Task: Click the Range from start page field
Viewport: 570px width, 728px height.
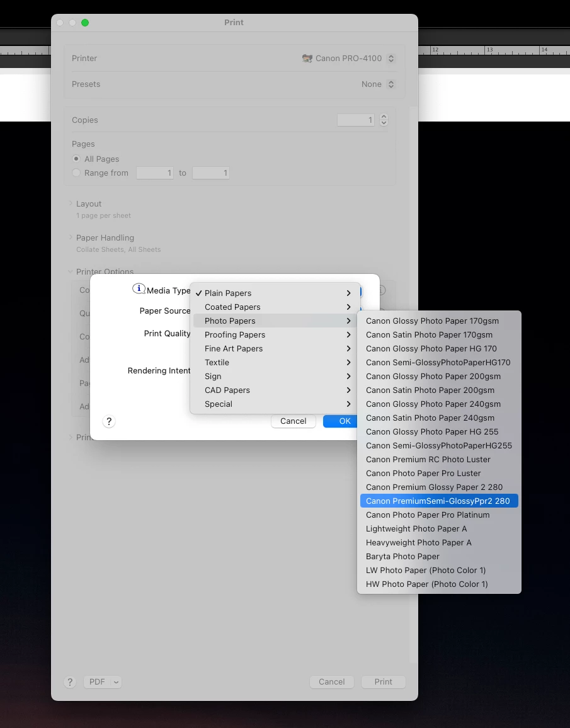Action: click(x=154, y=173)
